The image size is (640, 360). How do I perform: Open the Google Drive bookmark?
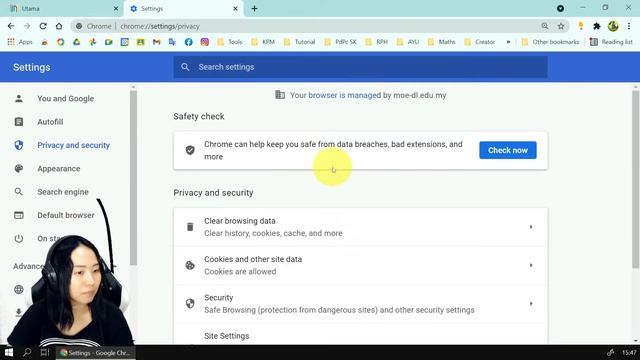(x=76, y=42)
